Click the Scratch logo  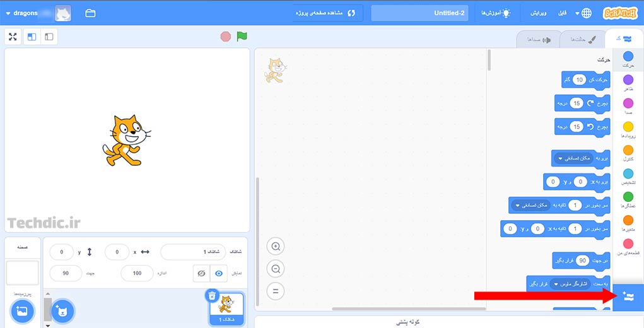[620, 13]
